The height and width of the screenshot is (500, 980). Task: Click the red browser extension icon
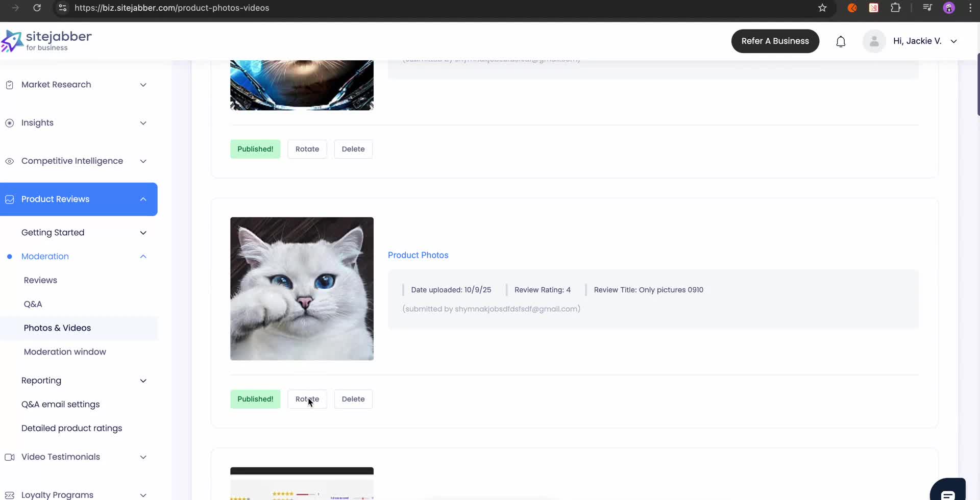874,8
